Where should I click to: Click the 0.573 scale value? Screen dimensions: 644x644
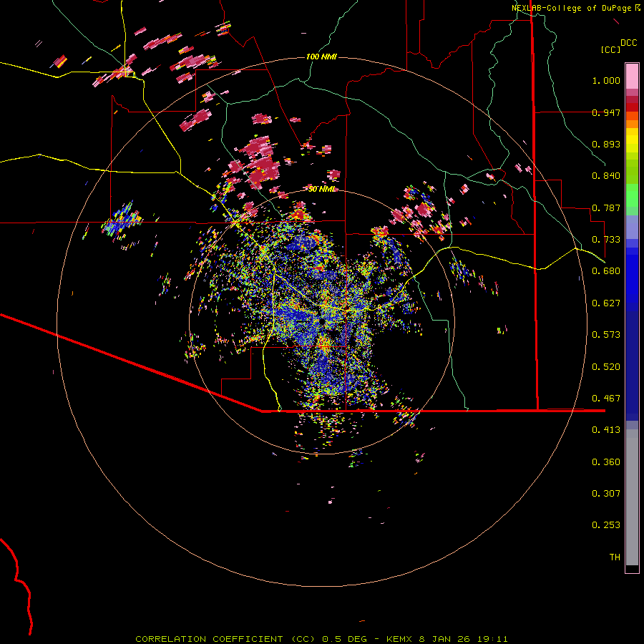pos(606,335)
